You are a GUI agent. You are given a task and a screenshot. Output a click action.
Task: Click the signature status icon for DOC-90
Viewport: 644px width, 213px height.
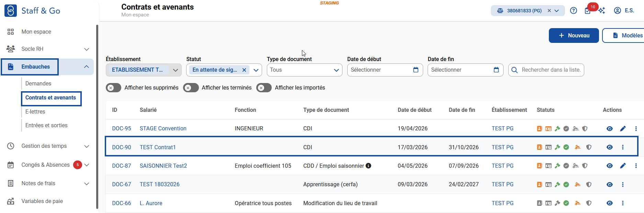click(x=578, y=147)
